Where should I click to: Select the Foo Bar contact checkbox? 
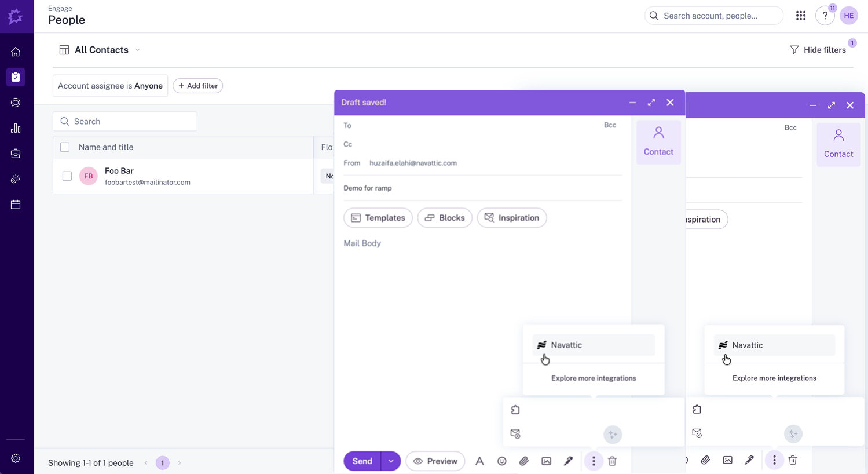pyautogui.click(x=67, y=176)
